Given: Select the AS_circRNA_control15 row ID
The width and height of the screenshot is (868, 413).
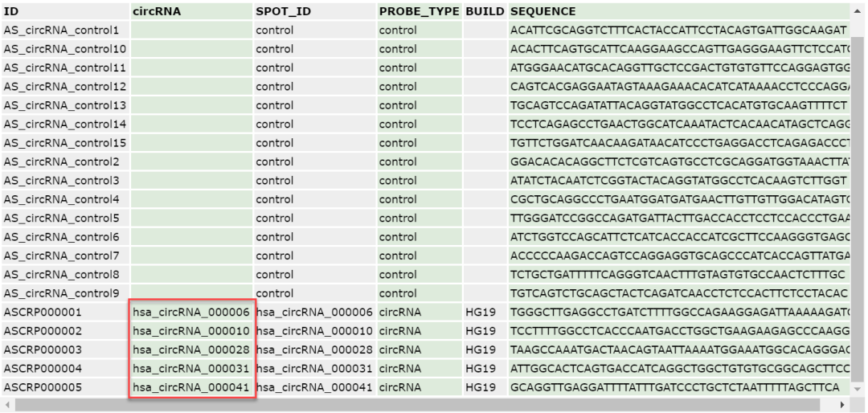Looking at the screenshot, I should coord(66,143).
